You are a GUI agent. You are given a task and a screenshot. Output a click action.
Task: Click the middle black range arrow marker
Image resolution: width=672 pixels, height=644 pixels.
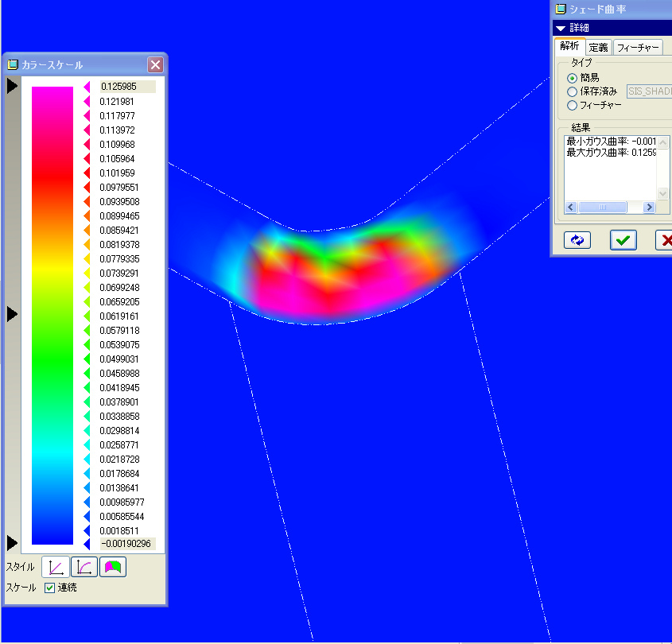[12, 314]
